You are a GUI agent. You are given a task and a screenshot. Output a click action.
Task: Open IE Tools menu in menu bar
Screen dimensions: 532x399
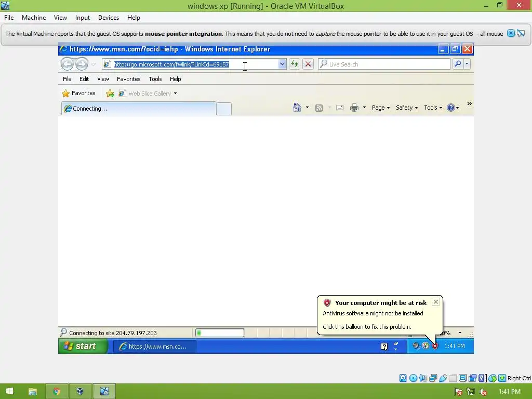[x=155, y=79]
